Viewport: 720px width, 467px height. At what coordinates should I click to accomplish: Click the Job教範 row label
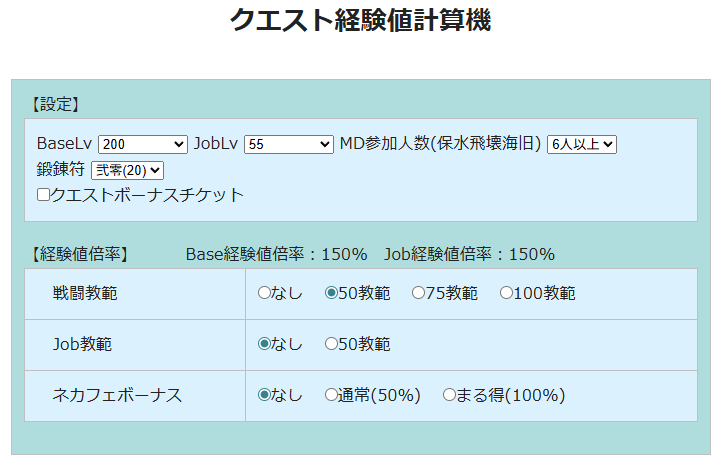tap(82, 344)
